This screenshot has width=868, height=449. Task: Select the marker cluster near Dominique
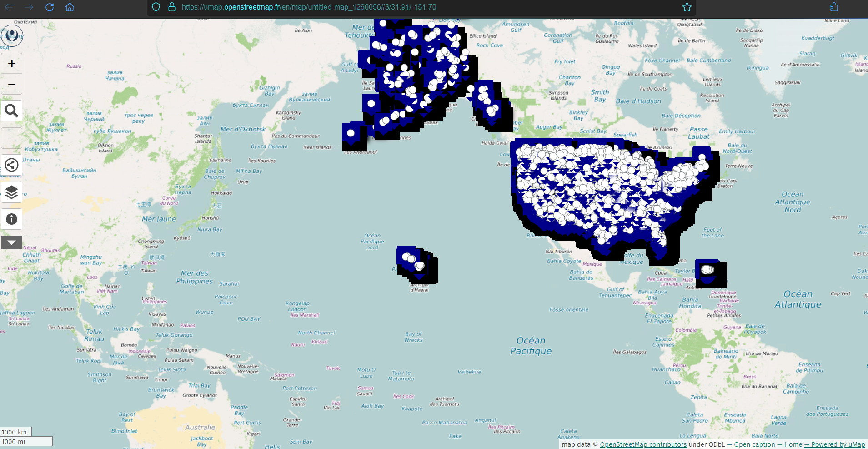(x=707, y=270)
